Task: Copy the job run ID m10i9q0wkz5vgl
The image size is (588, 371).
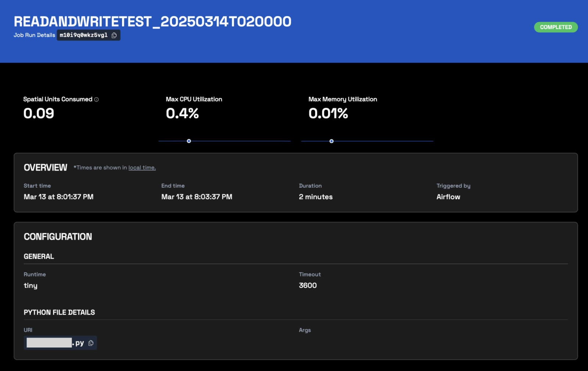Action: point(114,35)
